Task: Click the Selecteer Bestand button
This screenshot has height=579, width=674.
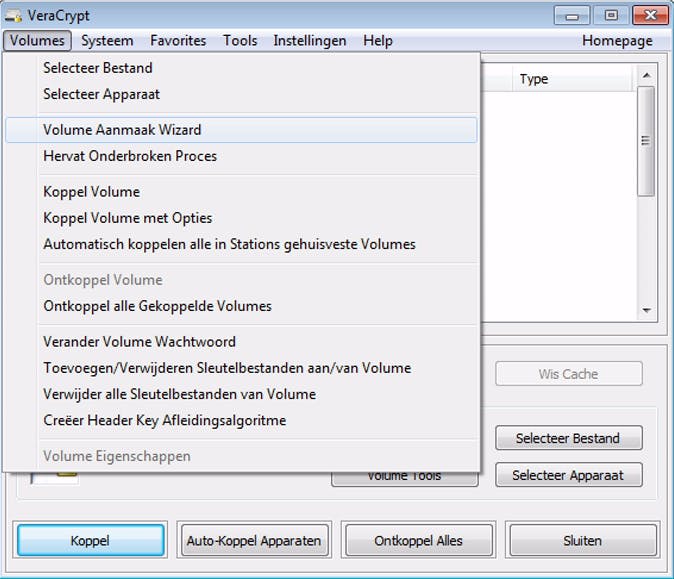Action: [x=569, y=438]
